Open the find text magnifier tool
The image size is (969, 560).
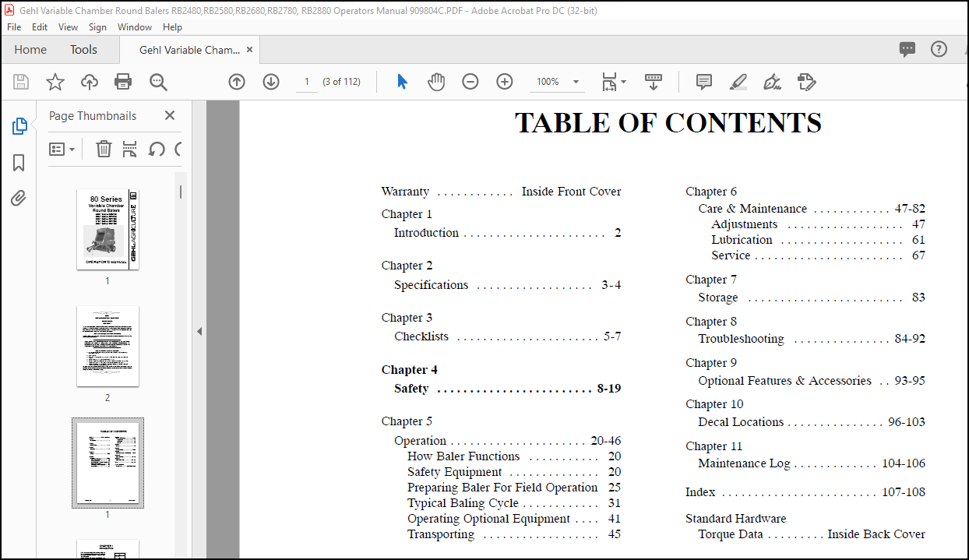(x=158, y=82)
